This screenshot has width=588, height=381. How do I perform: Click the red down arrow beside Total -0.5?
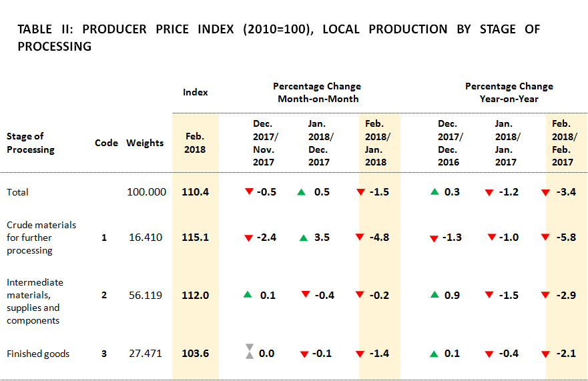[249, 192]
